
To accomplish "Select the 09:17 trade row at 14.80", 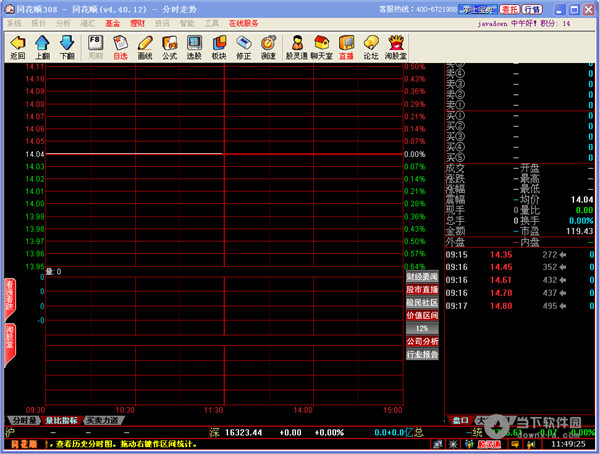I will [x=519, y=306].
